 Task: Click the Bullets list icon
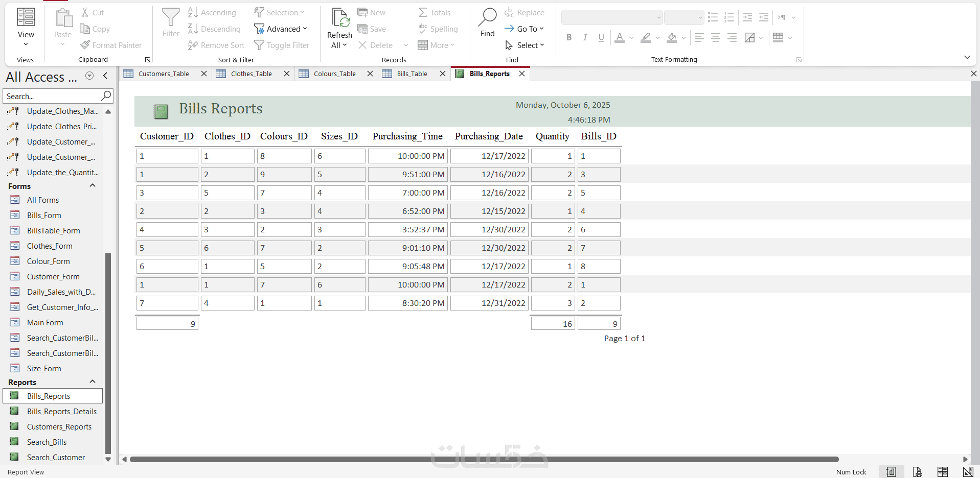[x=713, y=17]
